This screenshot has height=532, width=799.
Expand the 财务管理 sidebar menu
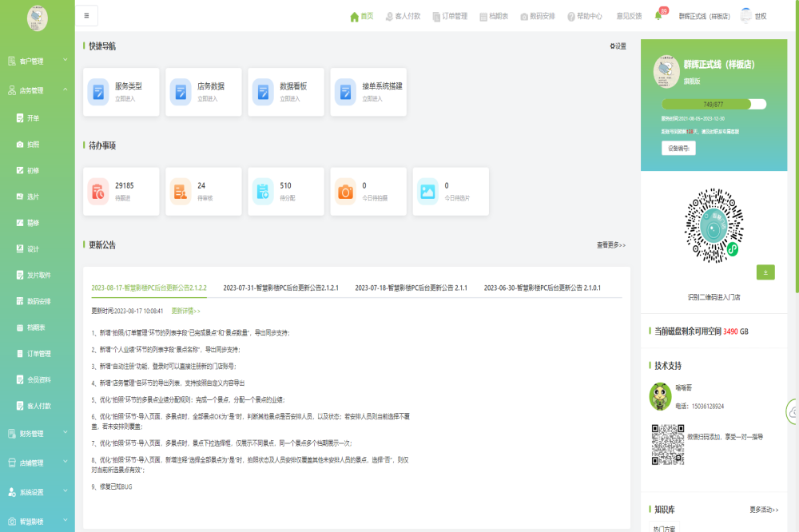(37, 434)
